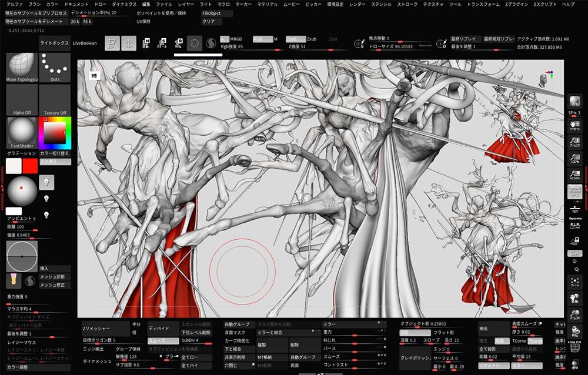Toggle the highlighted first light bulb
The width and height of the screenshot is (588, 375).
coord(46,182)
